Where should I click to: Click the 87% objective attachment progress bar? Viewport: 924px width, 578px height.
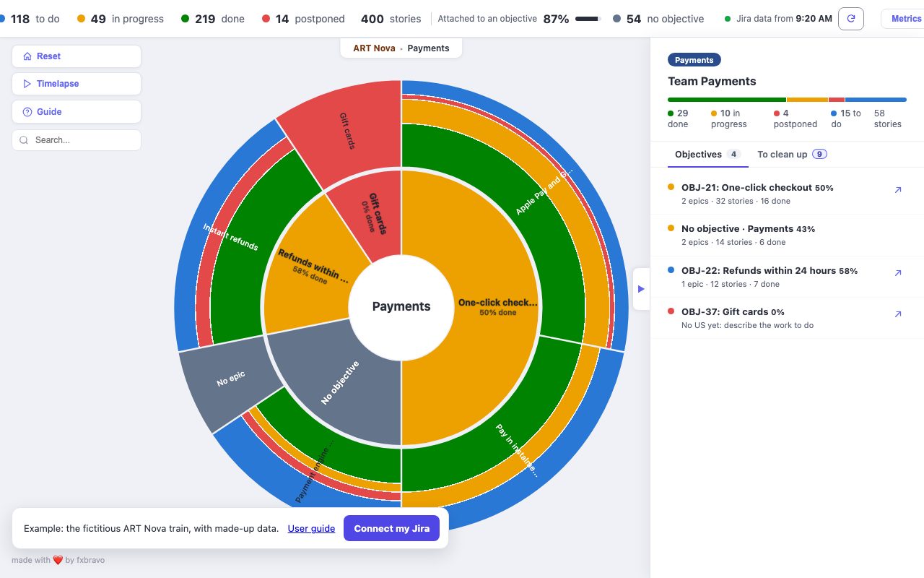pos(588,19)
